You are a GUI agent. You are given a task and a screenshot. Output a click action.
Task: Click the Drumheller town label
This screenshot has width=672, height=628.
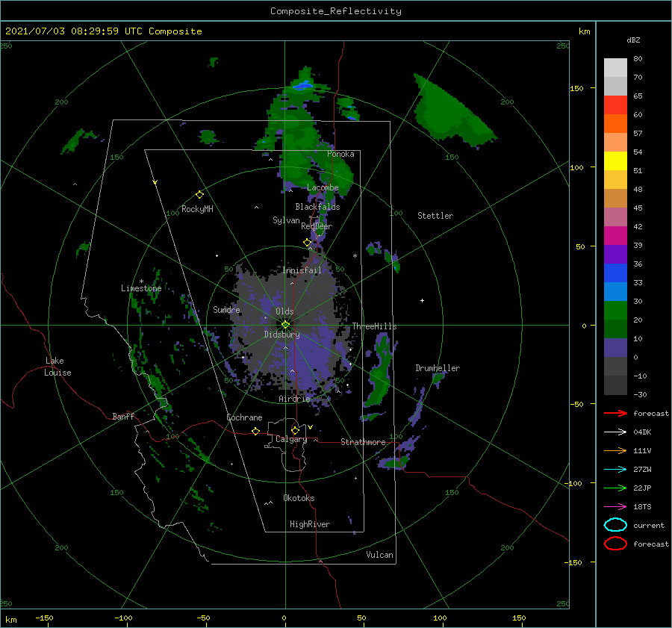tap(438, 368)
